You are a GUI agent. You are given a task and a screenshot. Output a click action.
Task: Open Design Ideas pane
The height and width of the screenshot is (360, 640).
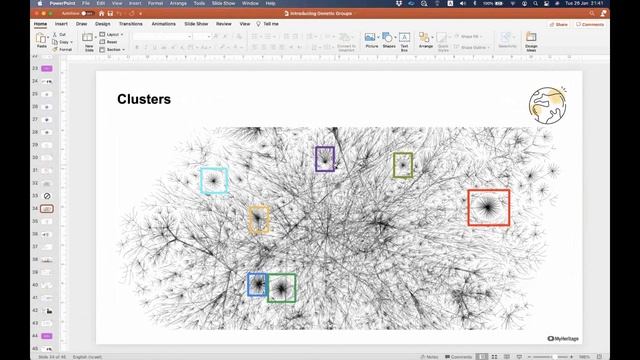(x=531, y=42)
